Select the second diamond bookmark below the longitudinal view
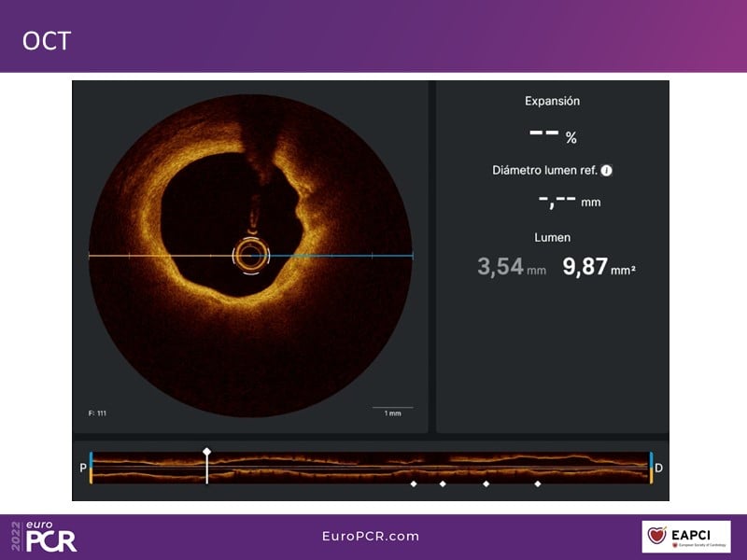This screenshot has width=747, height=560. [443, 484]
